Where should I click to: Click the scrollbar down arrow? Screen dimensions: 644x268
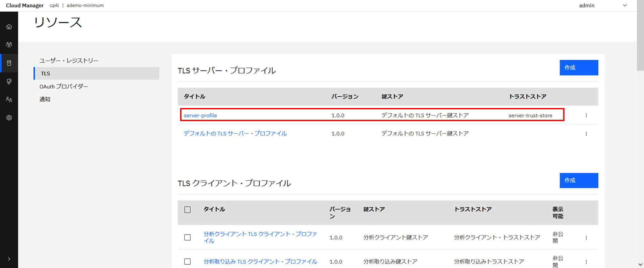pos(640,265)
